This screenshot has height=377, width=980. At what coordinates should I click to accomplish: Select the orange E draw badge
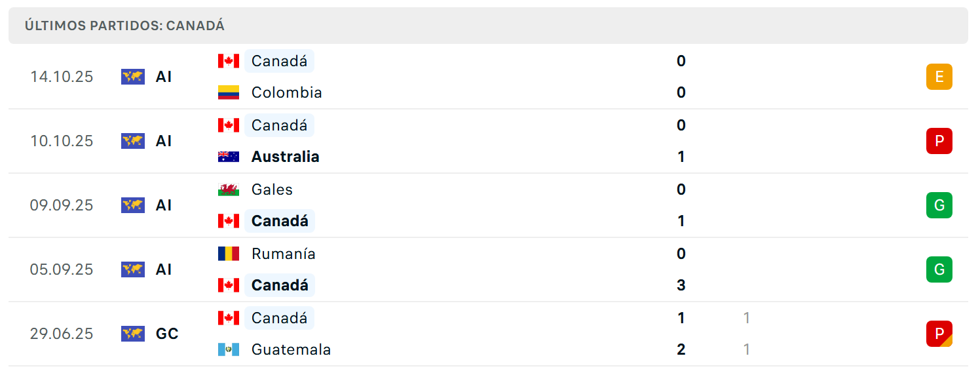point(939,77)
